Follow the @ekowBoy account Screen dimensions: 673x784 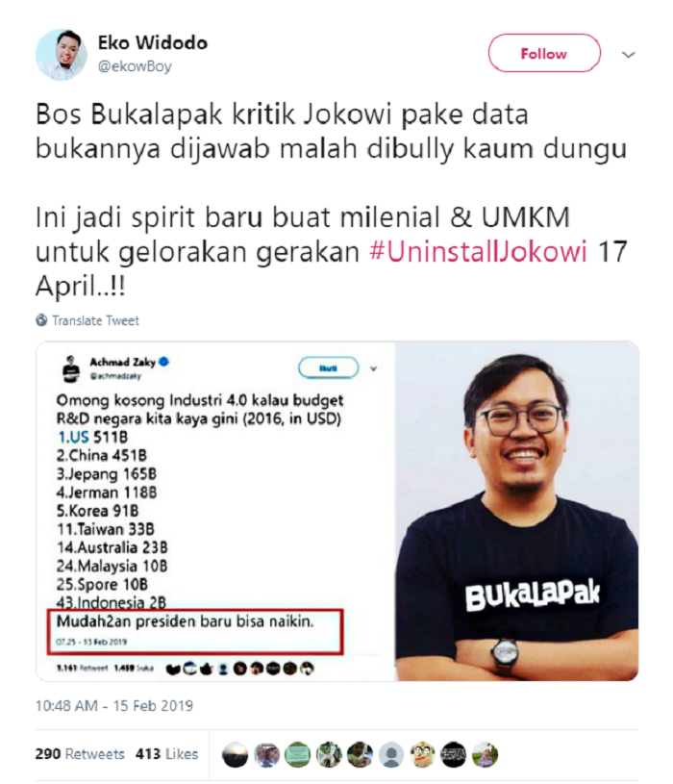[544, 53]
